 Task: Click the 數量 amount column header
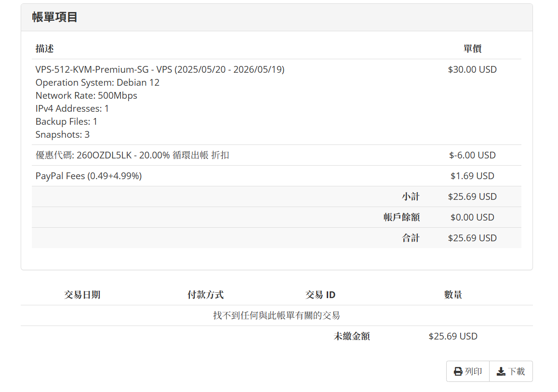click(452, 294)
